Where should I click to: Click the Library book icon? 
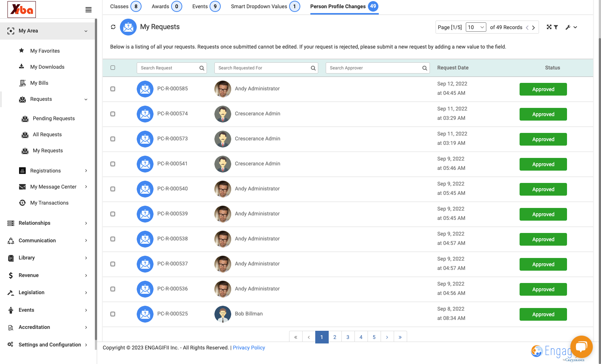click(x=11, y=258)
